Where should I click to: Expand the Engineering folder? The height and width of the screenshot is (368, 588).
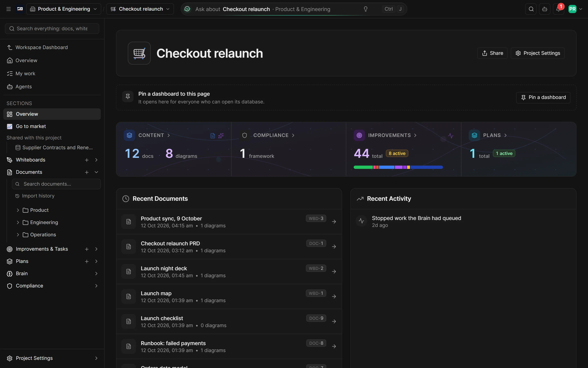pos(18,222)
